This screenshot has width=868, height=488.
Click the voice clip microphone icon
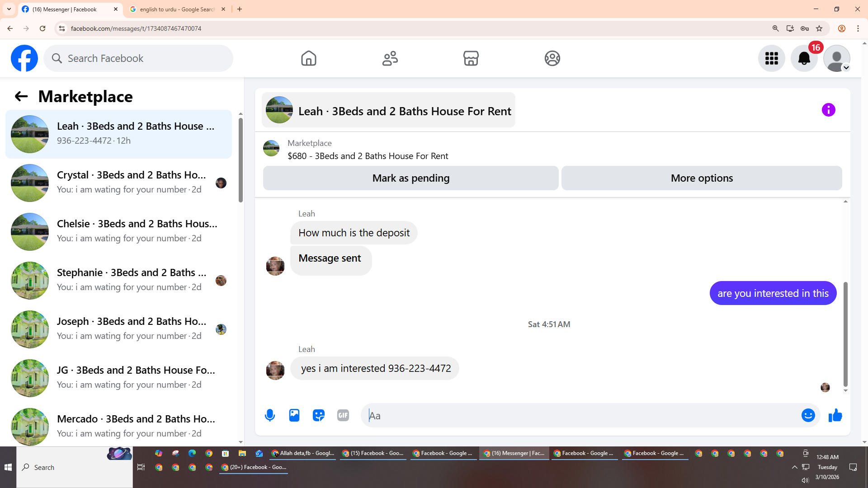270,415
